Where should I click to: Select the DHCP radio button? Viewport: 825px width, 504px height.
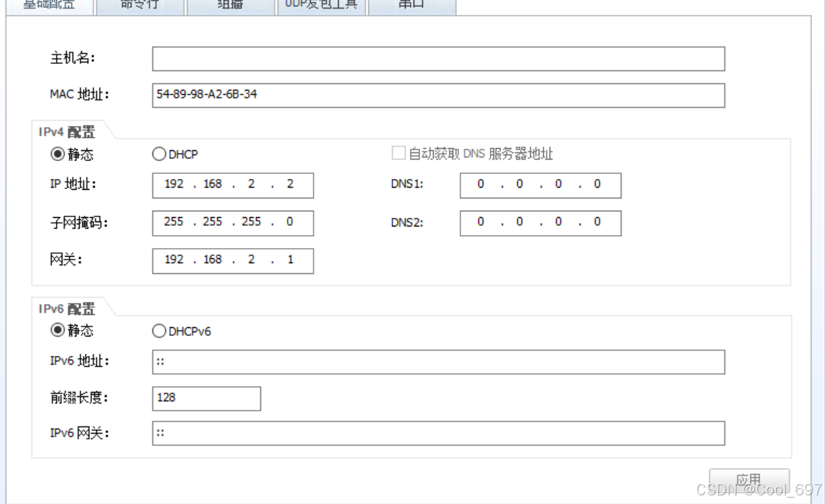point(159,154)
